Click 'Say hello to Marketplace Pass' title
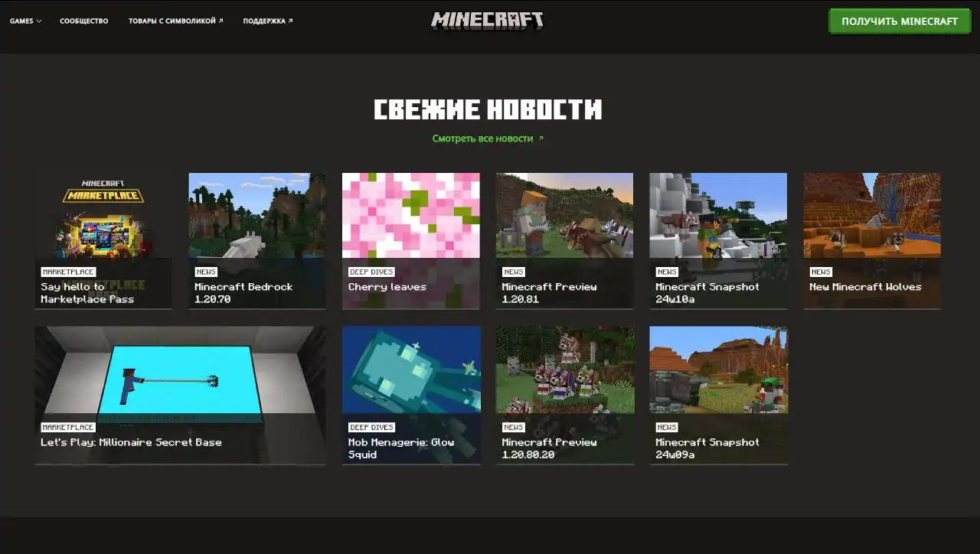980x554 pixels. [87, 293]
